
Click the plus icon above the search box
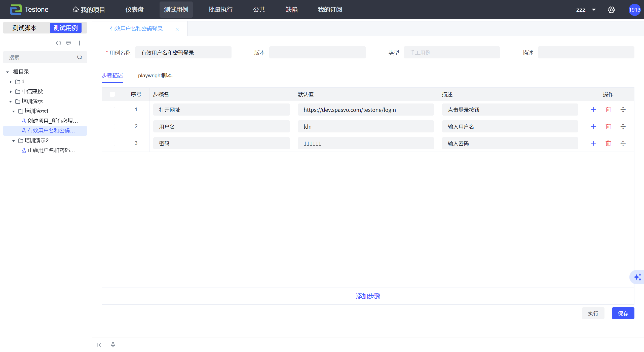pyautogui.click(x=80, y=43)
